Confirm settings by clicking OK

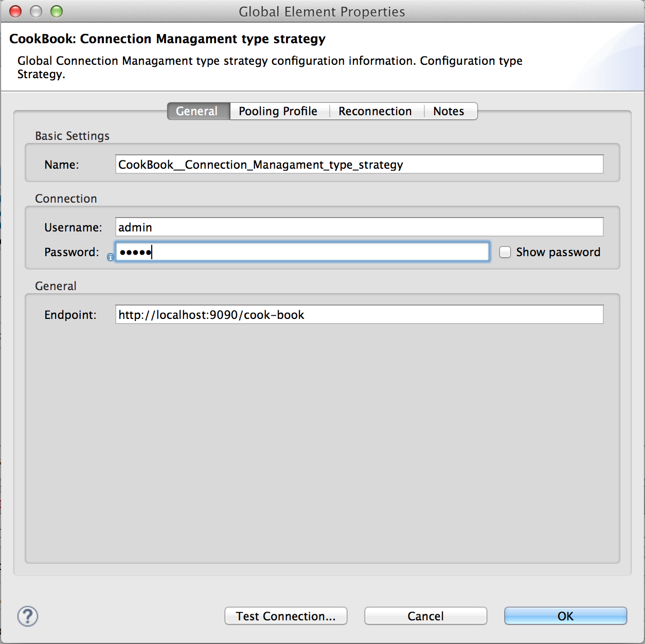click(565, 616)
